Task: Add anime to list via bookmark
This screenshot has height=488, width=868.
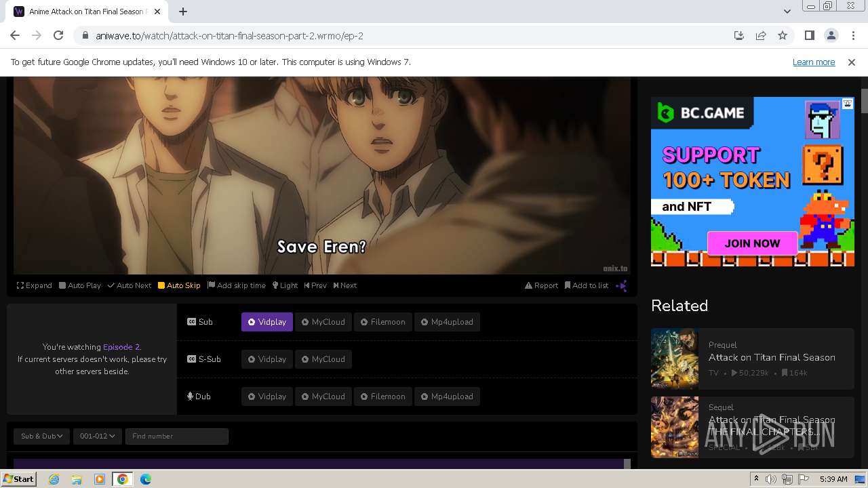Action: [587, 285]
